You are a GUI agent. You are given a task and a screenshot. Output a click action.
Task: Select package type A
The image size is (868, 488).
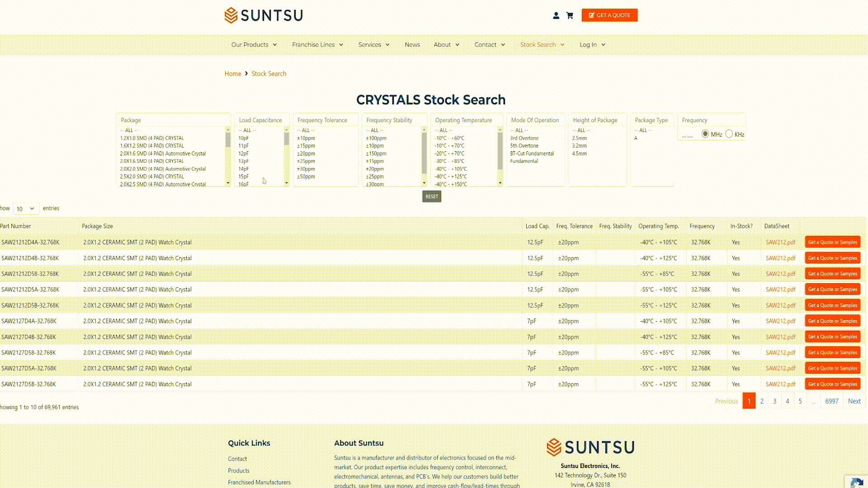[636, 138]
